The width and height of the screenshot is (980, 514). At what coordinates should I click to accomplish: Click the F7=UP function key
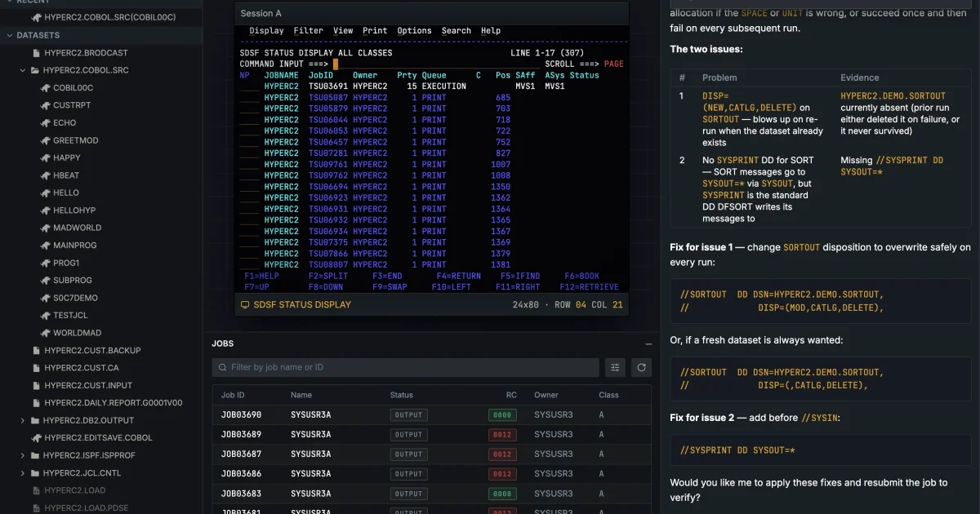[256, 287]
